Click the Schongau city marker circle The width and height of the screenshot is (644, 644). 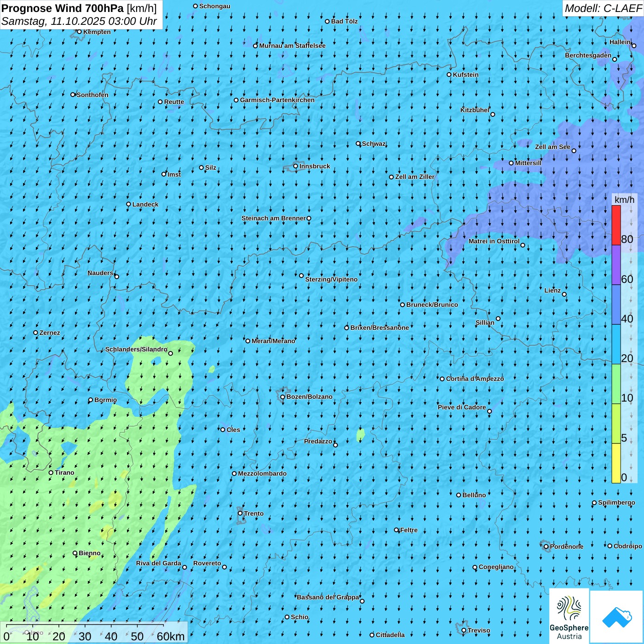(195, 6)
